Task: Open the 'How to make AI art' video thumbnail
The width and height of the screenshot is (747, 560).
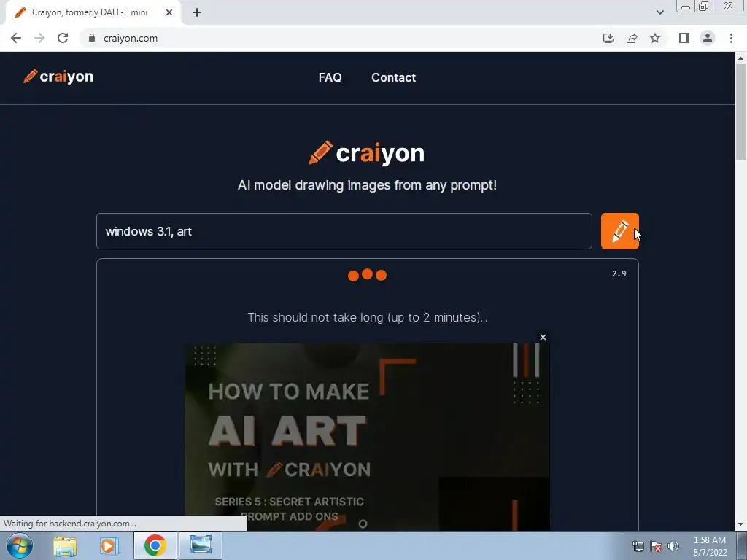Action: pyautogui.click(x=368, y=437)
